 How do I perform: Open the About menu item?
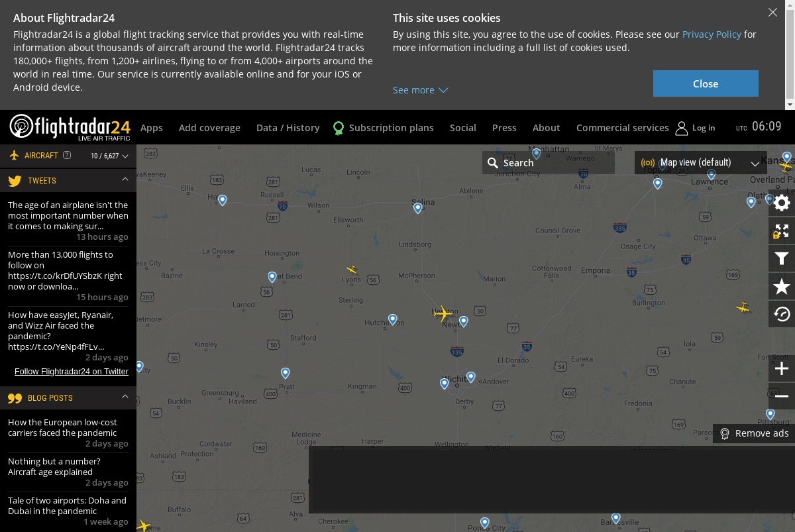coord(547,128)
